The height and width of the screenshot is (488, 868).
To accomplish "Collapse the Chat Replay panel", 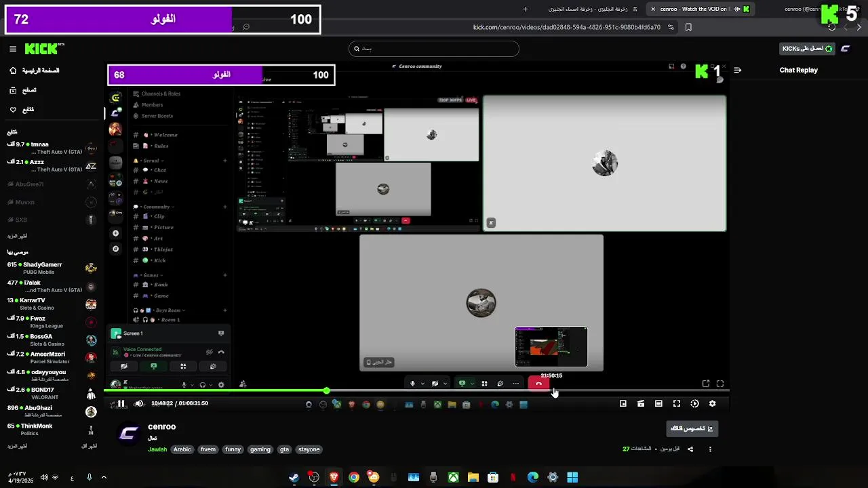I will point(737,70).
